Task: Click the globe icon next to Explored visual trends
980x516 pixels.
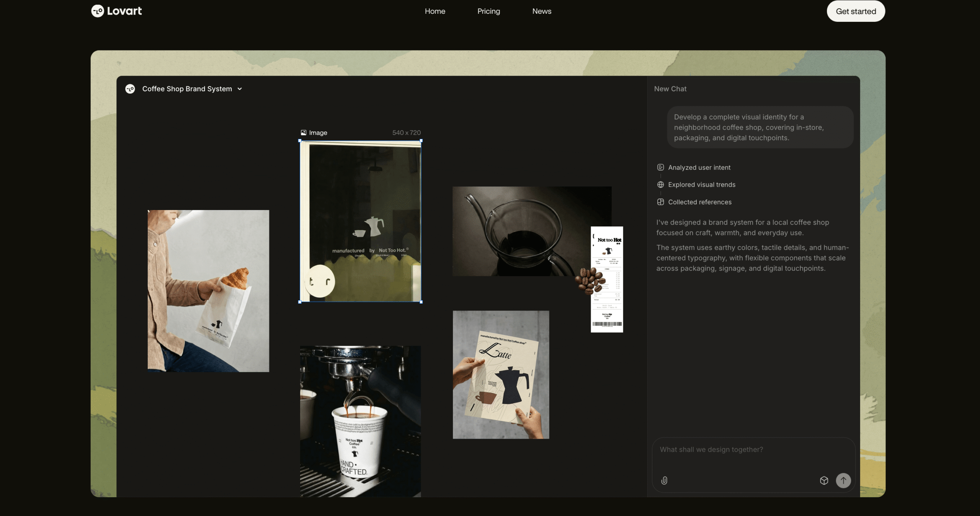Action: click(661, 185)
